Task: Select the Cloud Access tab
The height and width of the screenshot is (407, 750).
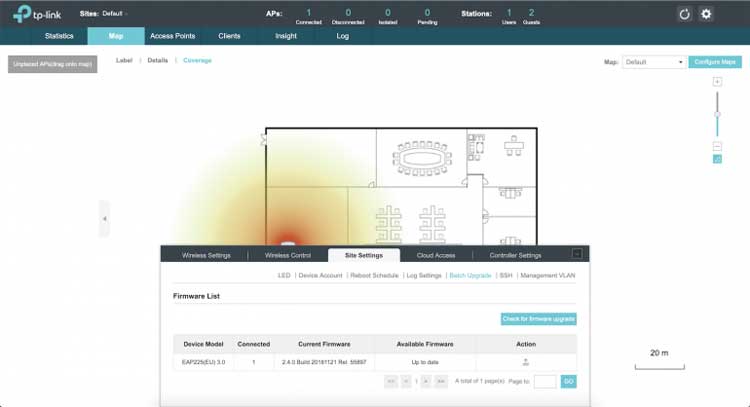Action: coord(434,255)
